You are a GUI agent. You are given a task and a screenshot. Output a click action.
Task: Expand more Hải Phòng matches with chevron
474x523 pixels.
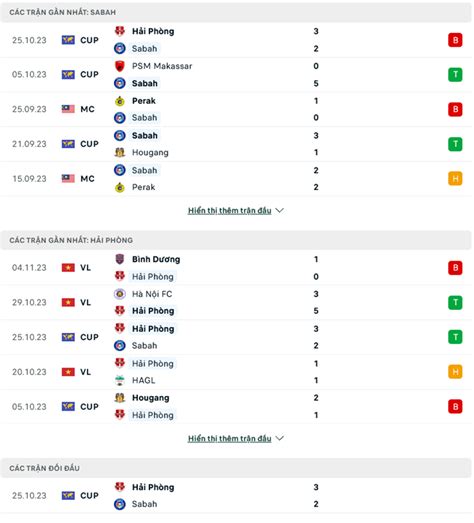(280, 438)
